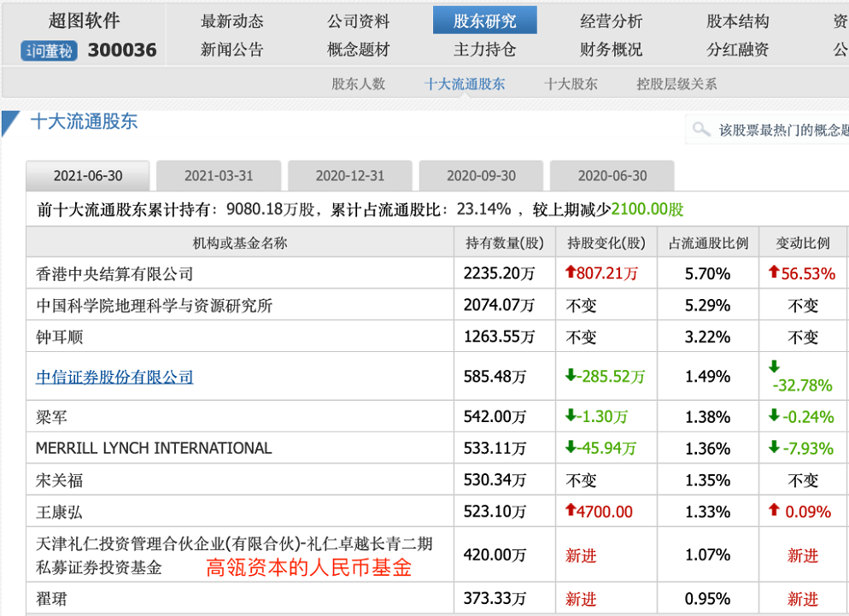The height and width of the screenshot is (616, 849).
Task: Click green down arrow beside -285.52万
Action: click(x=571, y=376)
